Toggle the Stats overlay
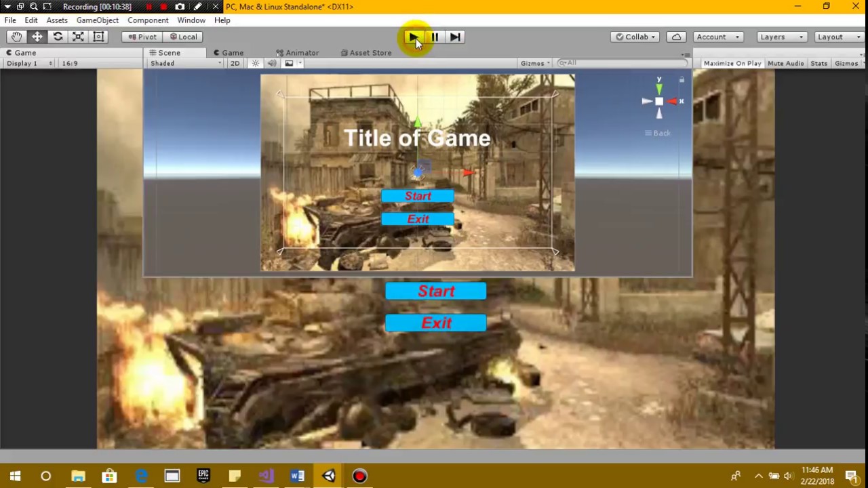The width and height of the screenshot is (868, 488). pos(818,63)
